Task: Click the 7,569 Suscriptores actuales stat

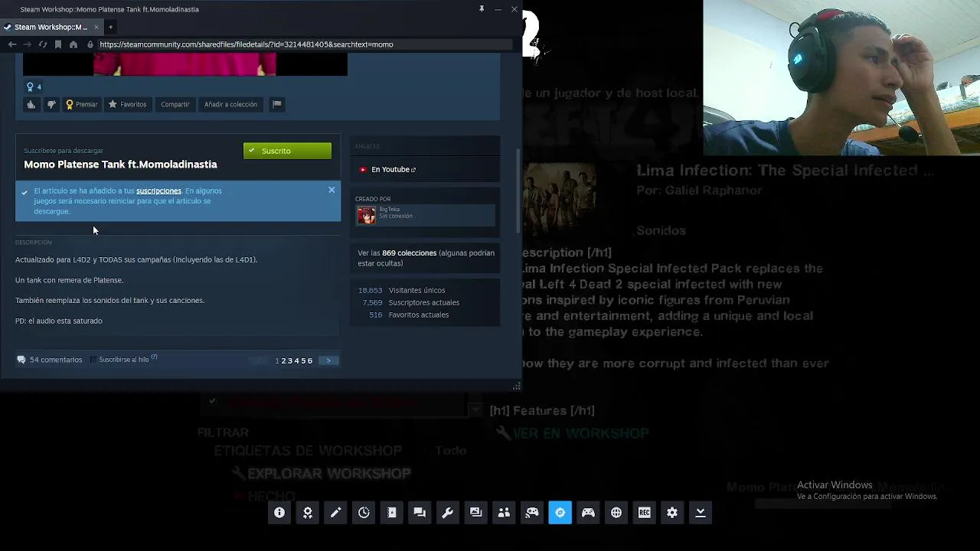Action: click(x=410, y=302)
